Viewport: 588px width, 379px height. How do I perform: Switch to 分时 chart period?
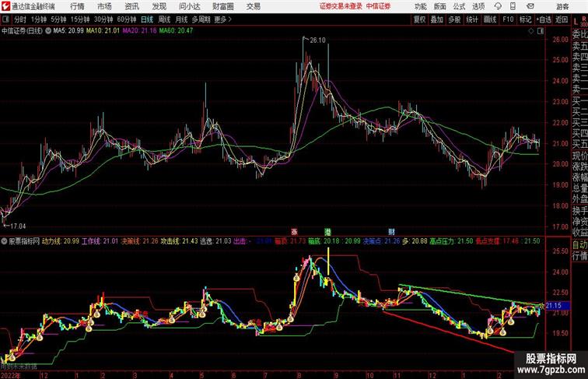click(x=20, y=19)
